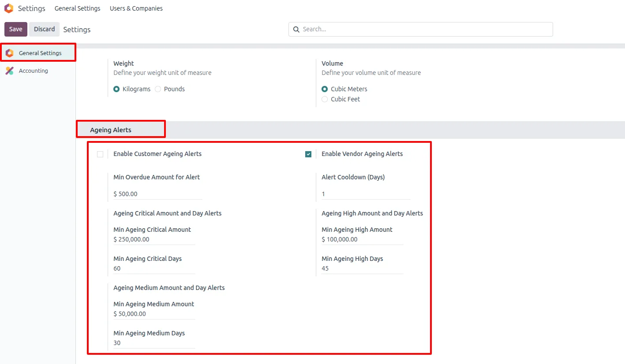Click the Weight setting label

coord(124,63)
